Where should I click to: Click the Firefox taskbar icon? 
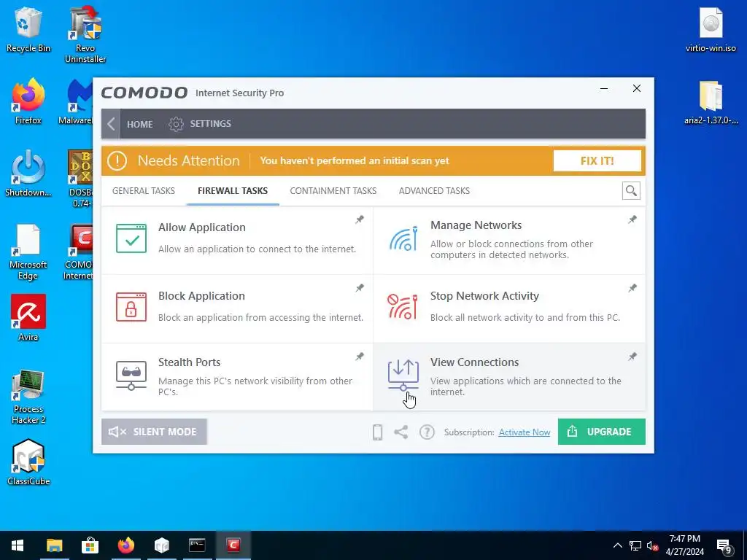(x=125, y=545)
